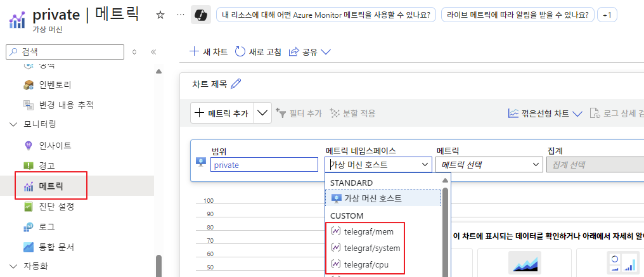Open arrow dropdown beside 메트릭 추가
This screenshot has width=644, height=277.
[263, 113]
